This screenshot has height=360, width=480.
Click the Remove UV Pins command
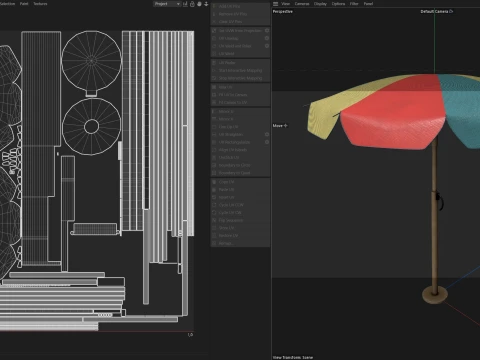click(240, 14)
